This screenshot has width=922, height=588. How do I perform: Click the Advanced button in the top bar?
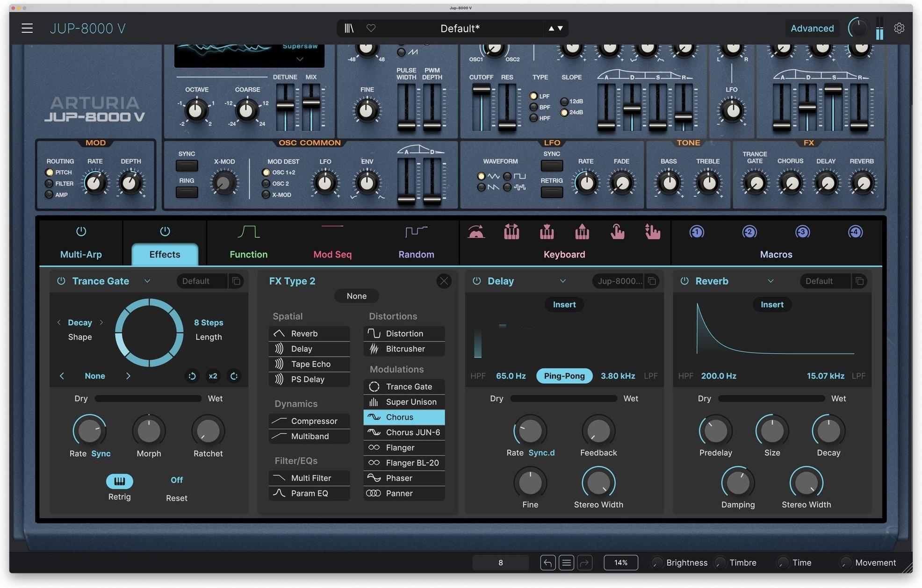[812, 28]
